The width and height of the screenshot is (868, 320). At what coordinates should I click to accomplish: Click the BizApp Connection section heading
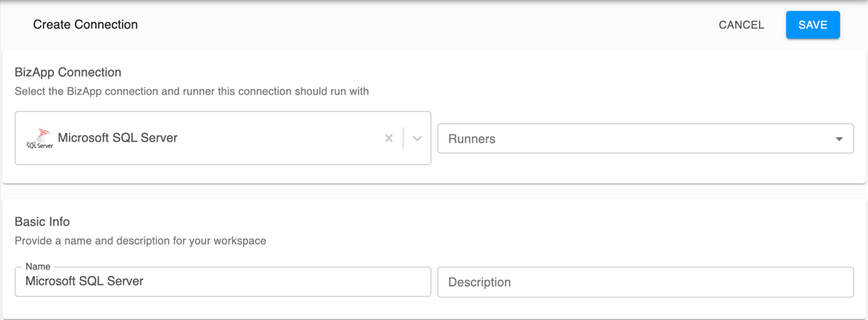tap(68, 72)
